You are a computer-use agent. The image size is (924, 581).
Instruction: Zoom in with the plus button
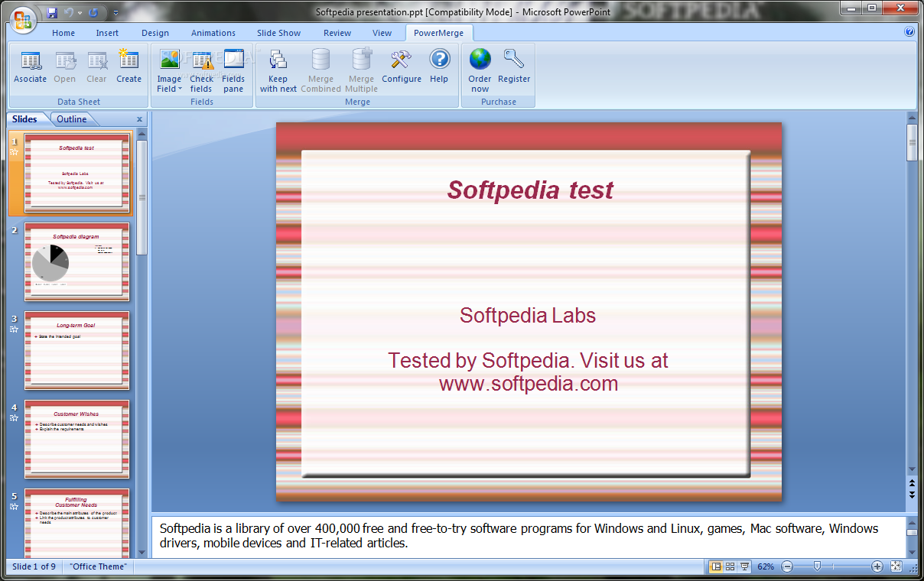877,566
